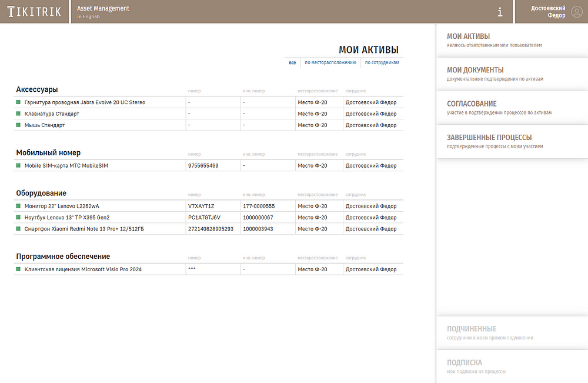Open the info icon in header
The height and width of the screenshot is (383, 588).
[x=500, y=12]
